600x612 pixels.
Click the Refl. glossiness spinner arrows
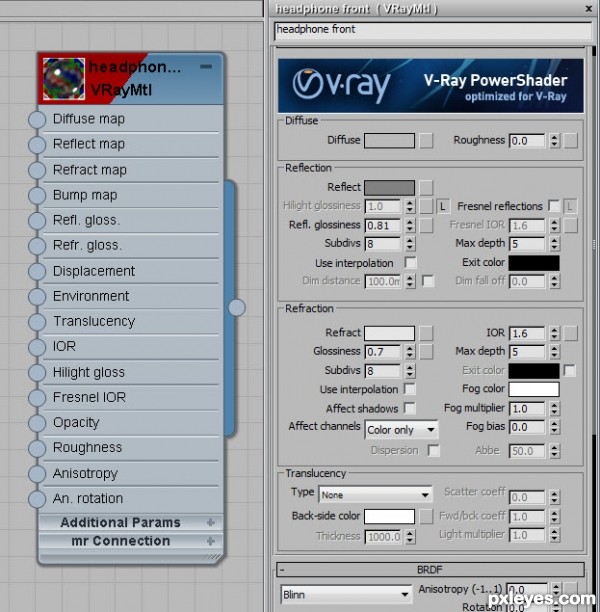pos(409,225)
